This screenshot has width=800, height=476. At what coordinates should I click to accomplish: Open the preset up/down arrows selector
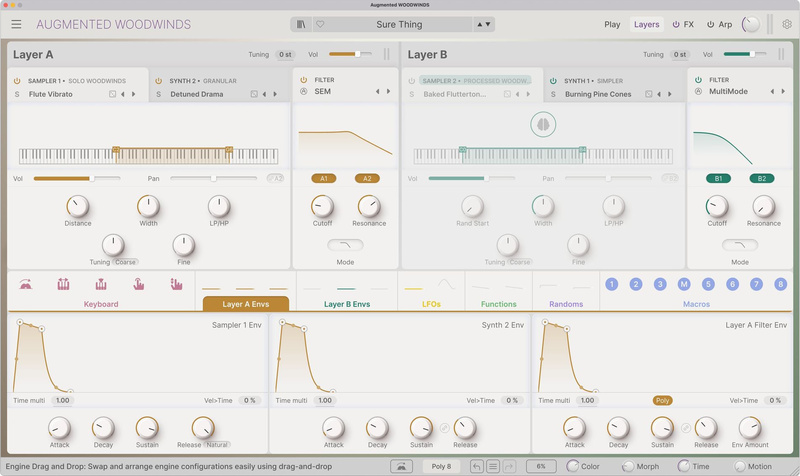click(484, 24)
